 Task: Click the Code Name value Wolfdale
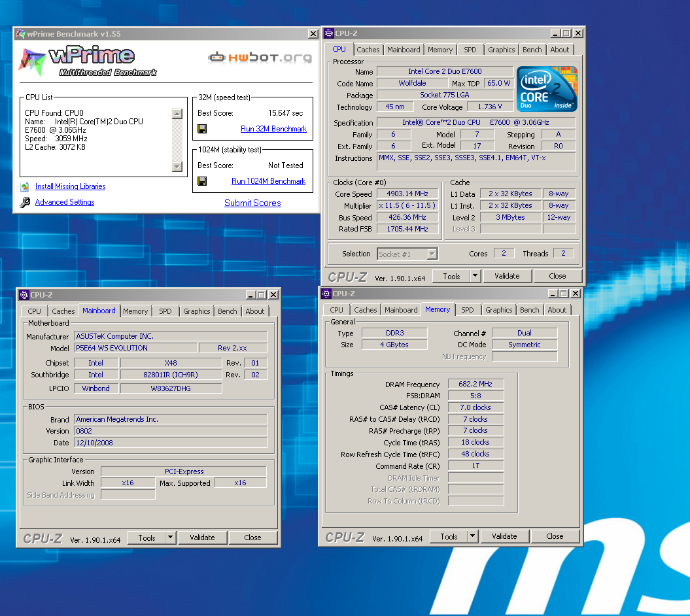point(412,83)
